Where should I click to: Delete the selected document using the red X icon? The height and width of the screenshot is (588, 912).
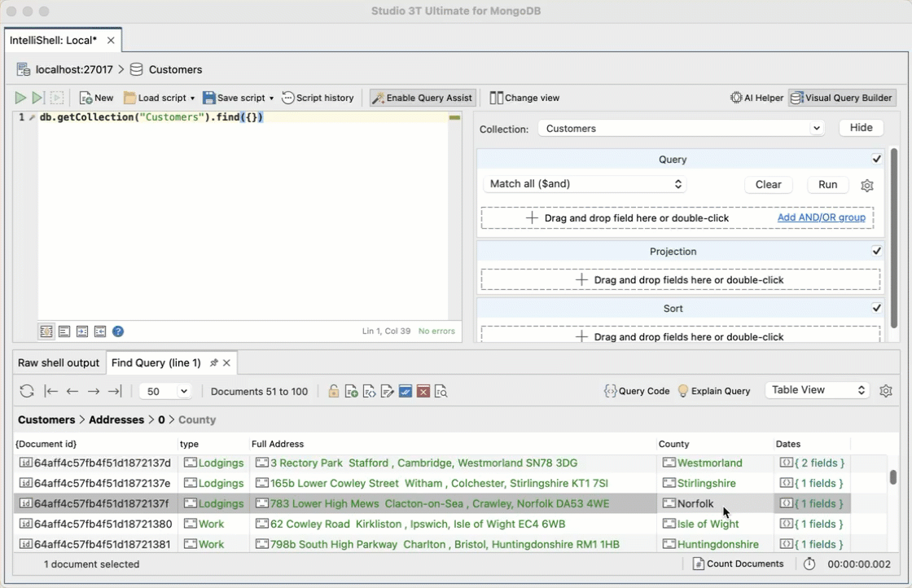click(x=423, y=391)
